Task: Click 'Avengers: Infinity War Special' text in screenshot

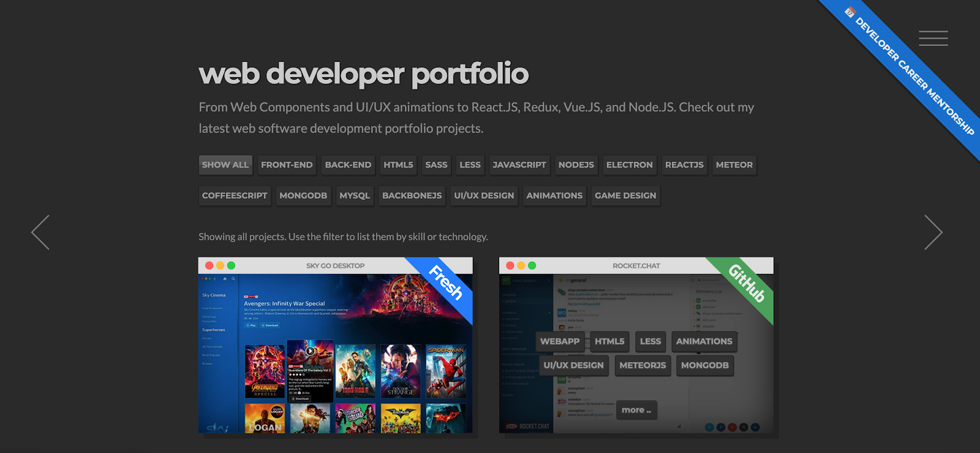Action: (x=284, y=303)
